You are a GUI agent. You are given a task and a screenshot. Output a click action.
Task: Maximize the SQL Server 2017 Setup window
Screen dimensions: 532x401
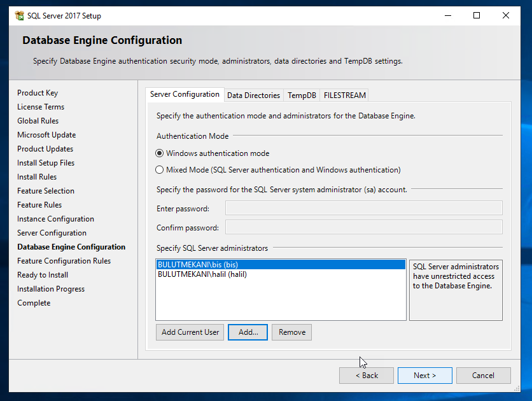point(477,16)
